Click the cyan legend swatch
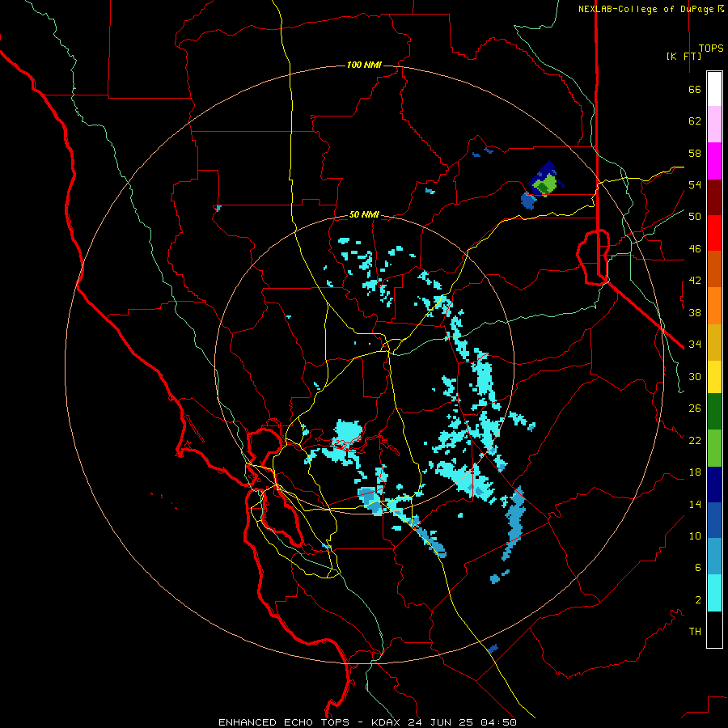The image size is (728, 728). [714, 593]
